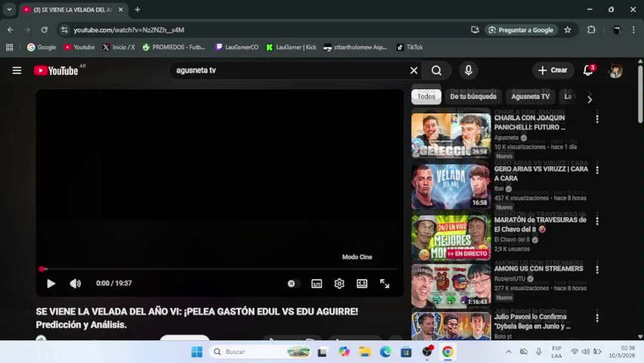Open the tab search dropdown arrow
Image resolution: width=644 pixels, height=363 pixels.
[9, 10]
